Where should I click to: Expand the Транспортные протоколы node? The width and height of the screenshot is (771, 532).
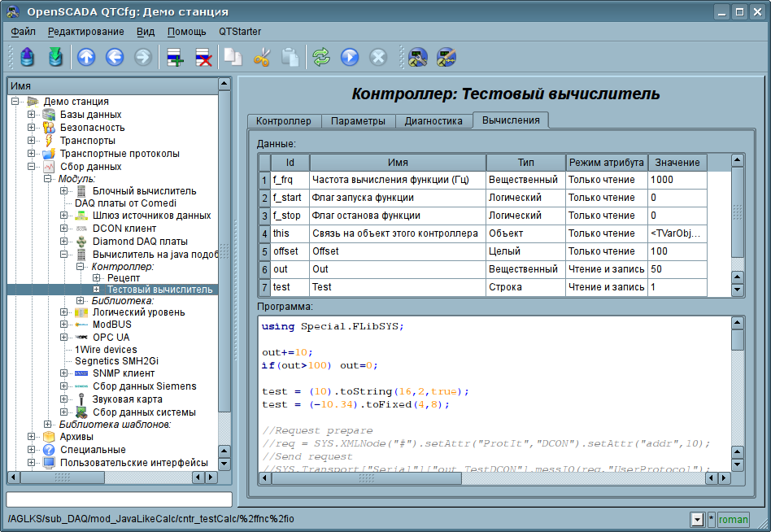point(31,154)
